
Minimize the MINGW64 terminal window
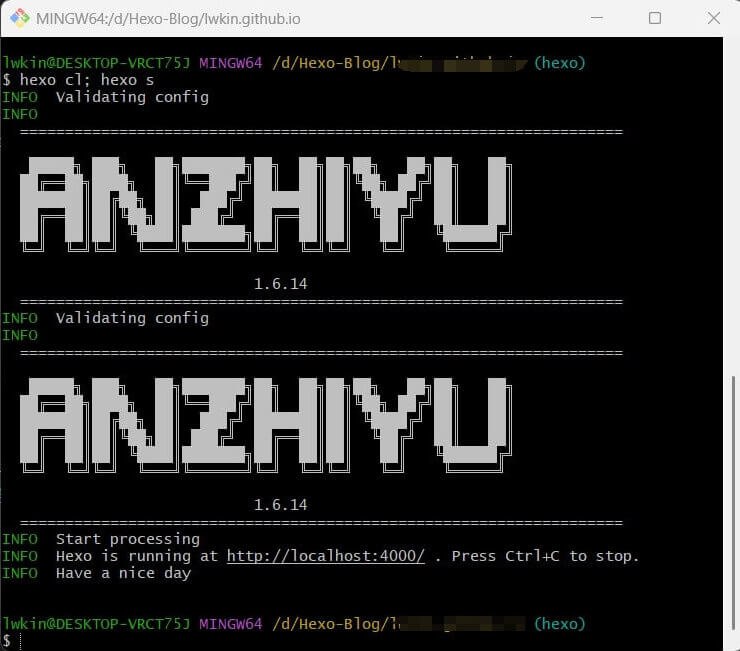tap(598, 18)
